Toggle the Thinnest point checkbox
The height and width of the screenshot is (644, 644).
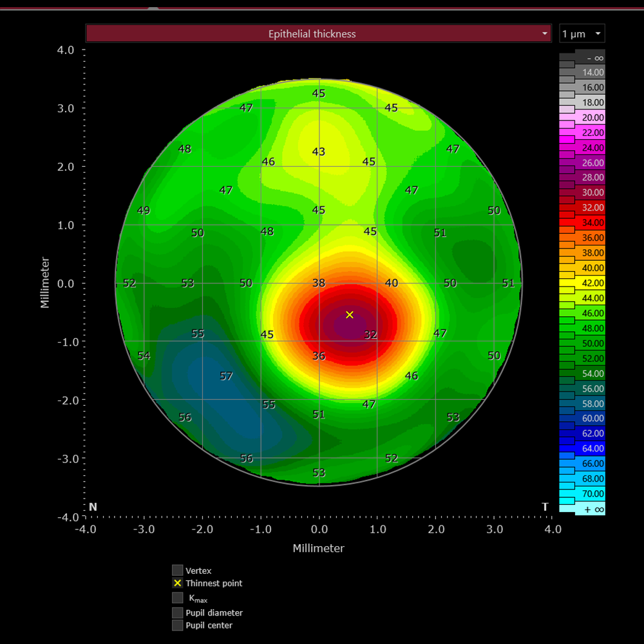point(178,583)
